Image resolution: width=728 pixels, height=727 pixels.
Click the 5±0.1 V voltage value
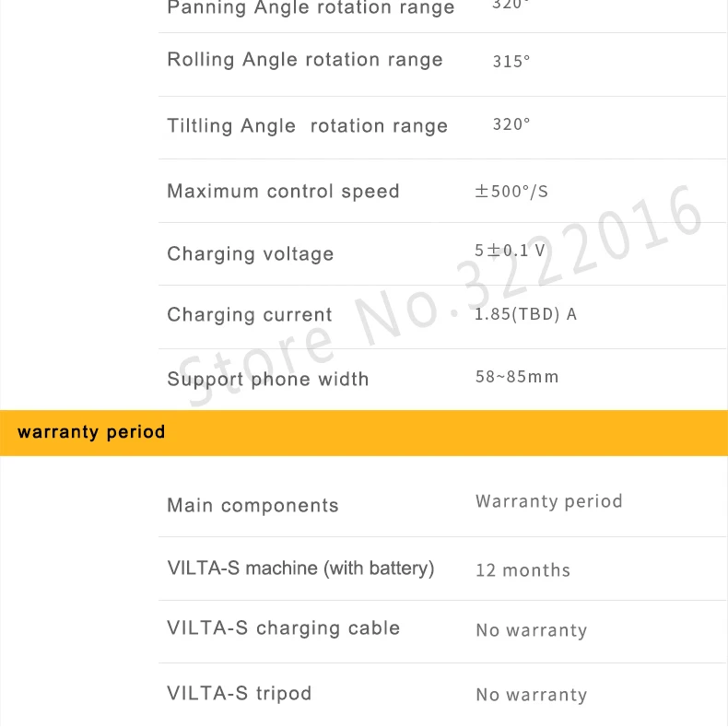510,251
